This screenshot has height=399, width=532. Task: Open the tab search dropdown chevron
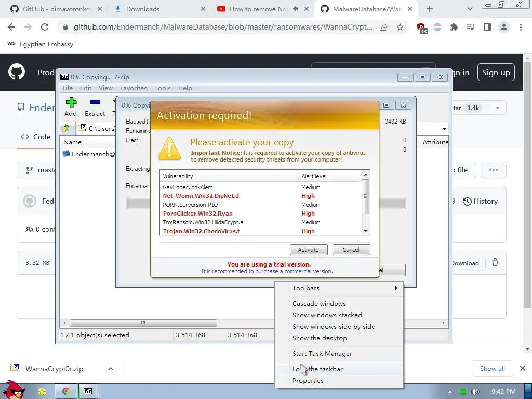point(470,9)
